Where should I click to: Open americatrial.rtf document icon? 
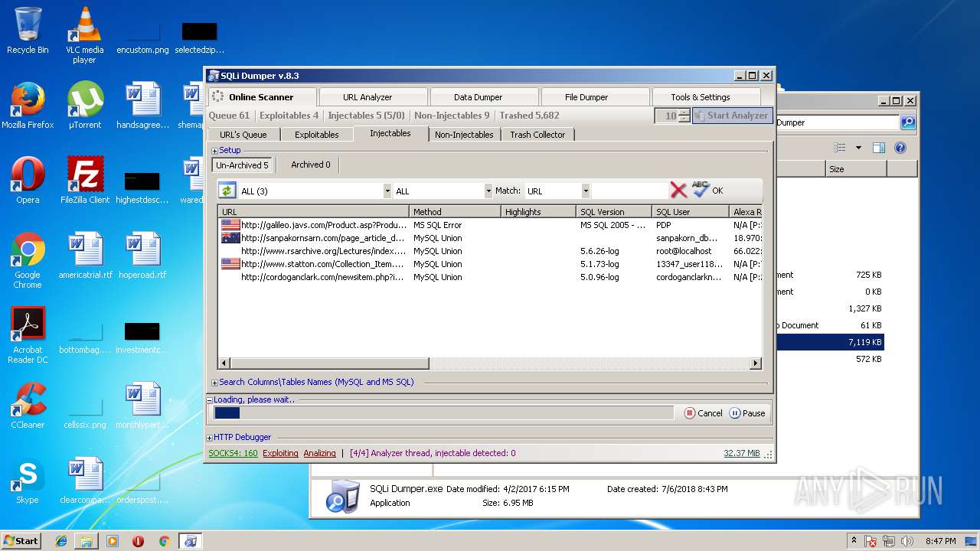[x=85, y=256]
